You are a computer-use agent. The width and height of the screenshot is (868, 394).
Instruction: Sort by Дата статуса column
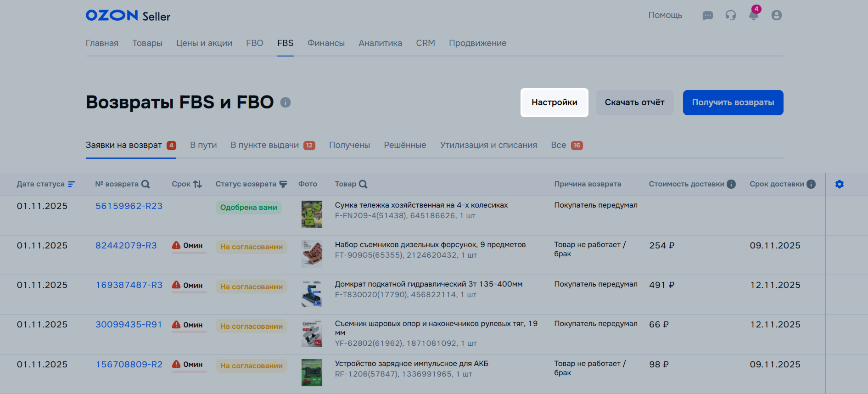[x=72, y=184]
